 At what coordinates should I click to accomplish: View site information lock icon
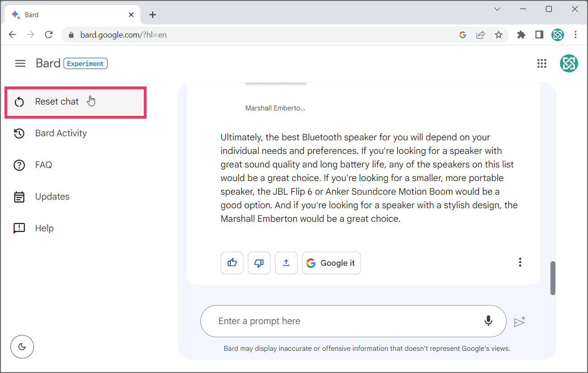click(71, 35)
